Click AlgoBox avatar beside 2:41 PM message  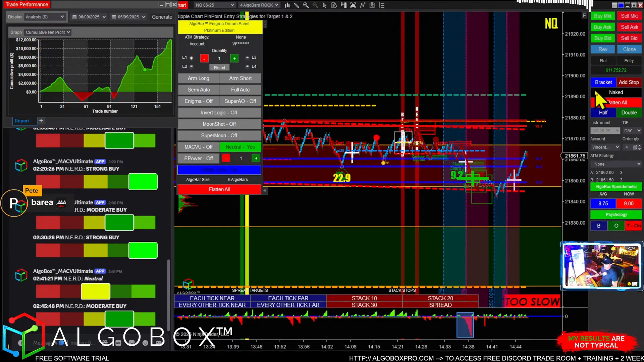click(x=21, y=275)
